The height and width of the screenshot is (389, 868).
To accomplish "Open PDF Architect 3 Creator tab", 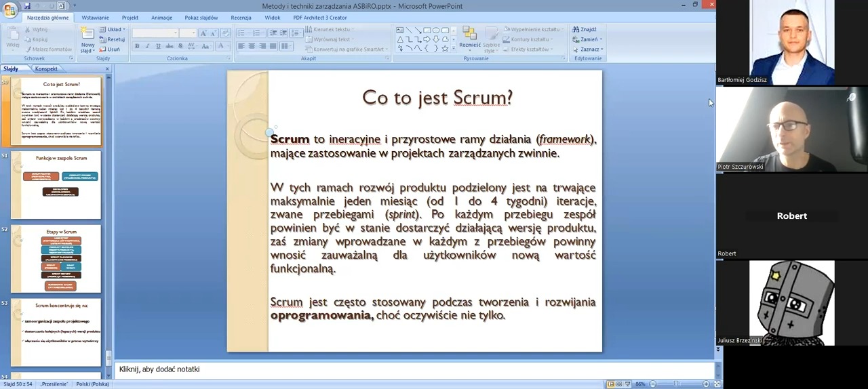I will [320, 18].
